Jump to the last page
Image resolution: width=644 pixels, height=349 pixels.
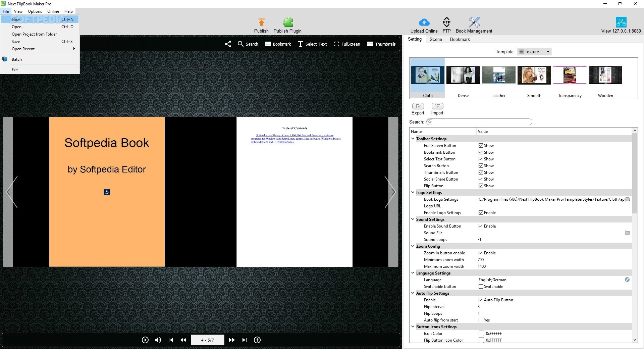pos(245,340)
